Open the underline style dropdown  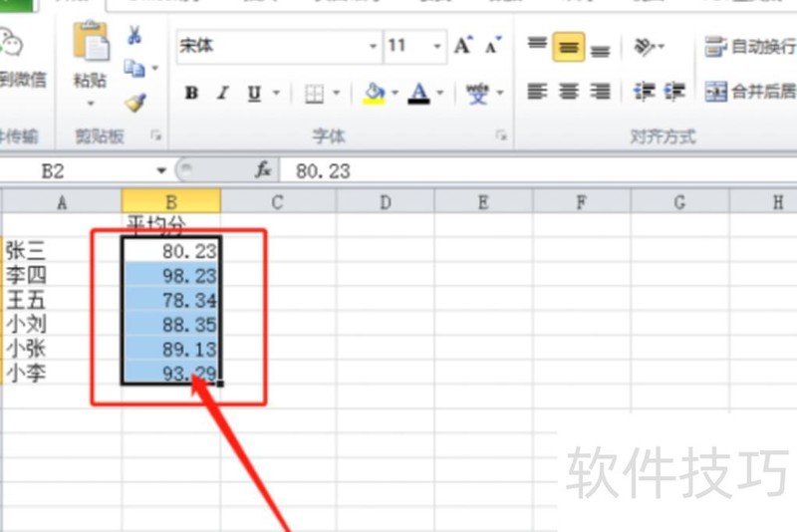click(277, 93)
